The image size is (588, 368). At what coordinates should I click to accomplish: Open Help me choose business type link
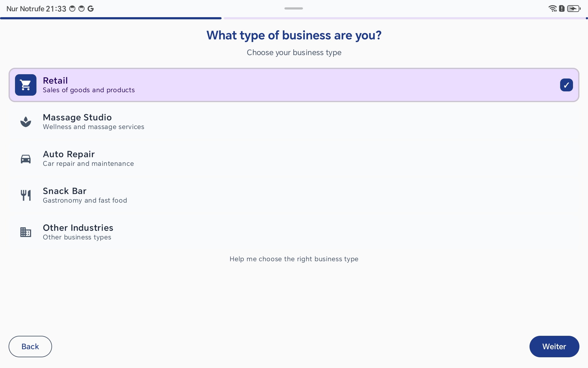[x=294, y=259]
